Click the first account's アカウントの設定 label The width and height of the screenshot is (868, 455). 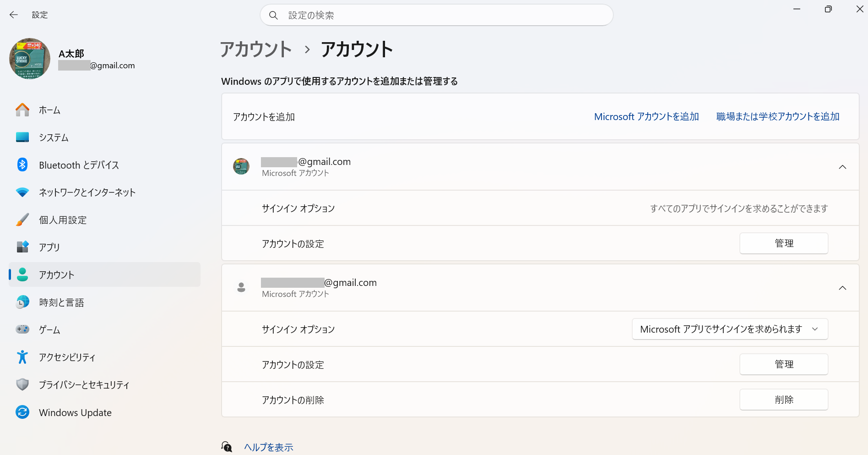293,244
